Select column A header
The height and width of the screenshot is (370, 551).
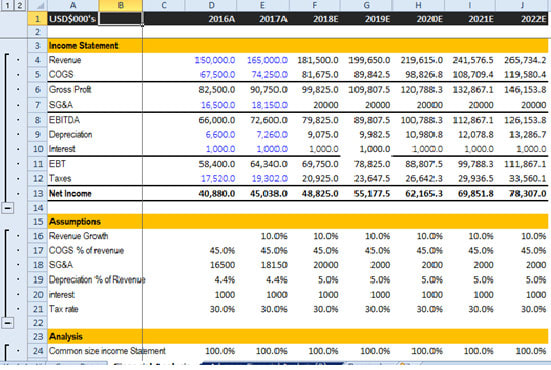click(x=73, y=5)
